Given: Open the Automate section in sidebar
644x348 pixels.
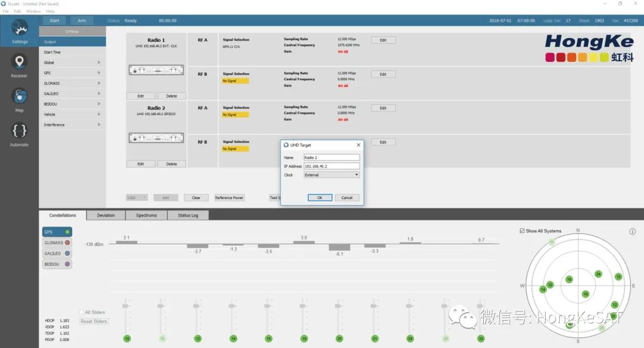Looking at the screenshot, I should pos(19,135).
